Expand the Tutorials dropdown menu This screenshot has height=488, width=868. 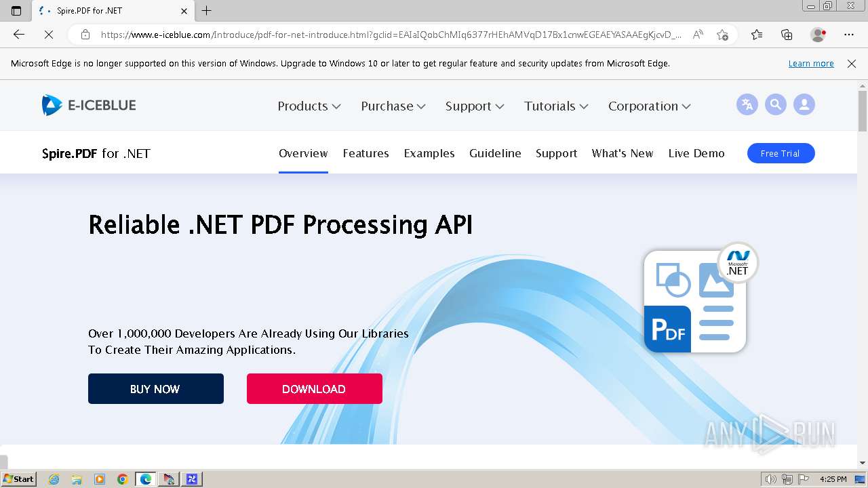556,106
